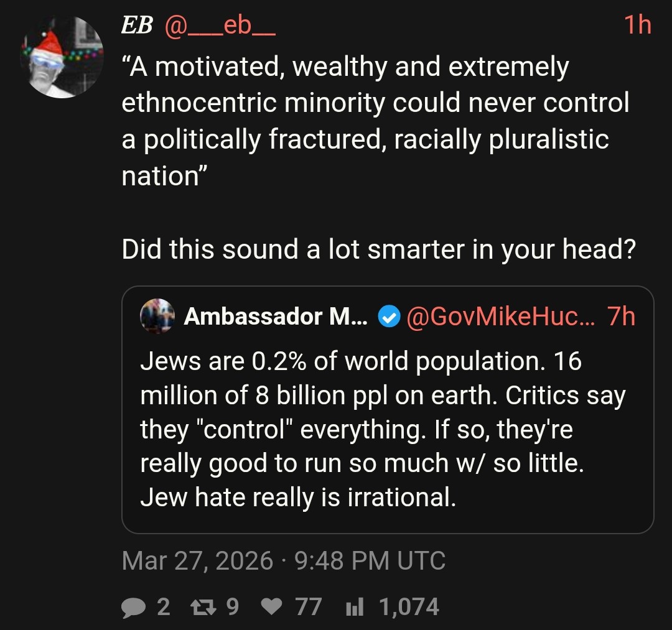The height and width of the screenshot is (630, 672).
Task: Click the blue verified checkmark badge
Action: (389, 317)
